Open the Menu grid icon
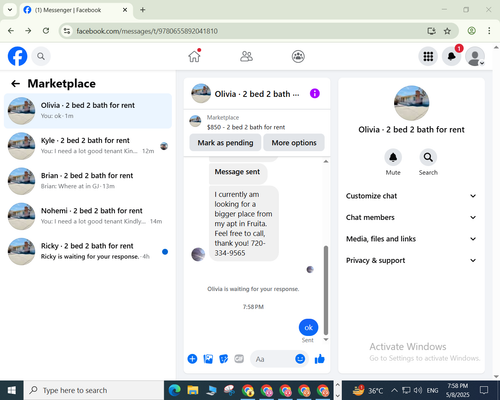The image size is (500, 400). [x=428, y=56]
